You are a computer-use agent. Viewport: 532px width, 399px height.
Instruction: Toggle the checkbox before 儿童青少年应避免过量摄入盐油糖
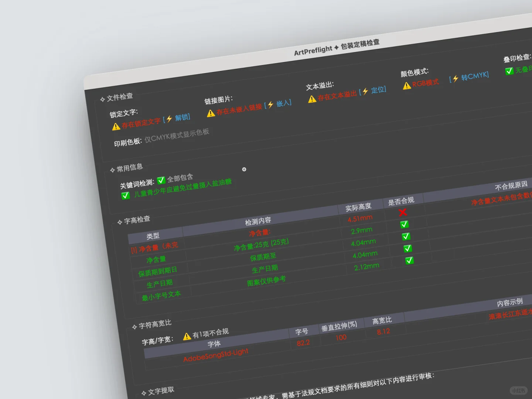[126, 195]
